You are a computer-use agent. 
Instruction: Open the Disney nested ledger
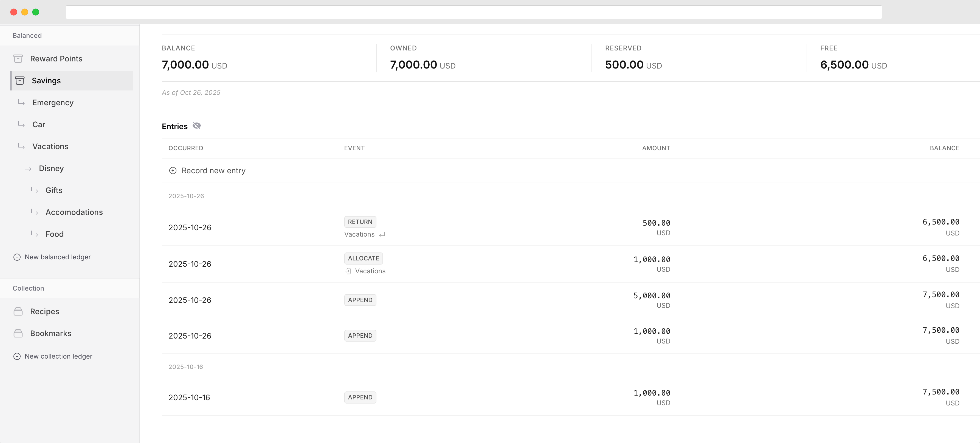tap(51, 168)
